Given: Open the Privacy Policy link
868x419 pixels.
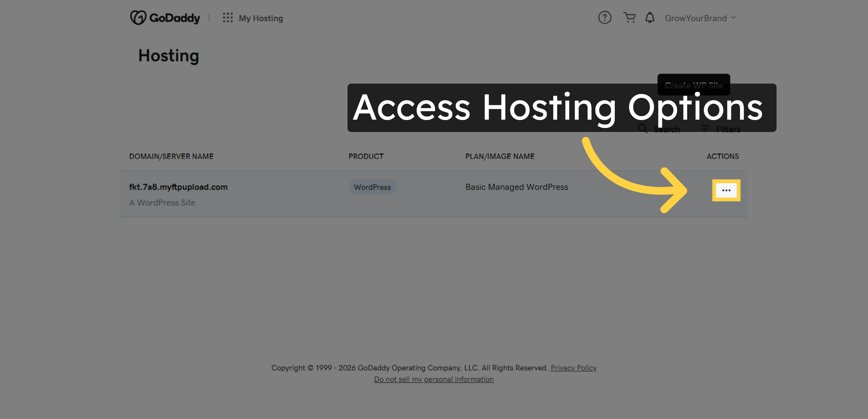Looking at the screenshot, I should pyautogui.click(x=573, y=368).
